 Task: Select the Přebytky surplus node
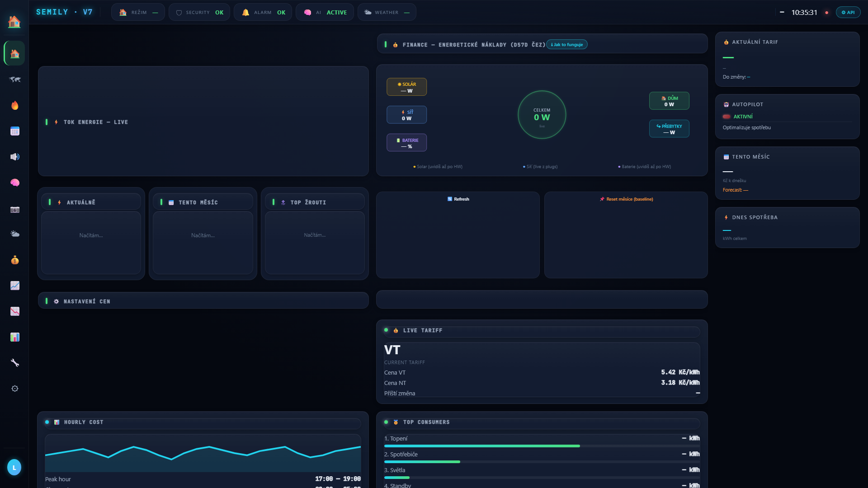point(669,129)
